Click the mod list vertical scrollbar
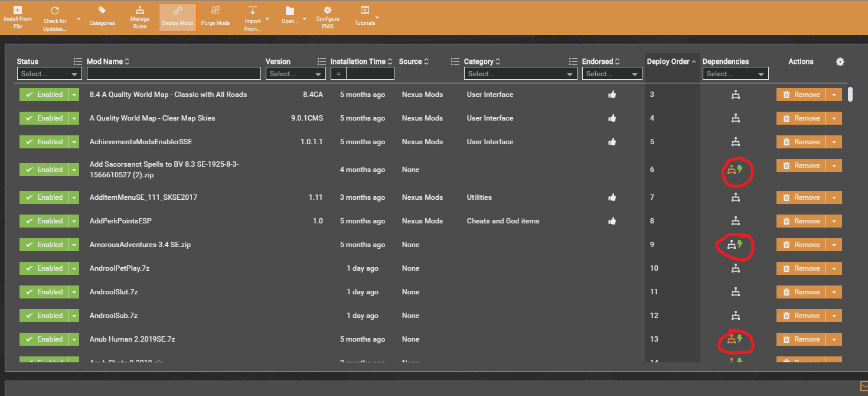The width and height of the screenshot is (868, 396). 850,95
